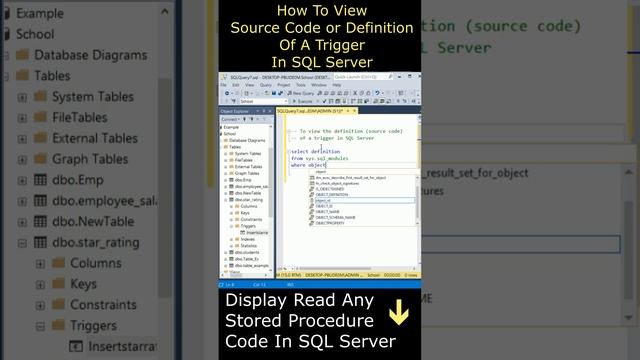The image size is (640, 360).
Task: Click the Execute button in small SSMS window
Action: point(302,101)
